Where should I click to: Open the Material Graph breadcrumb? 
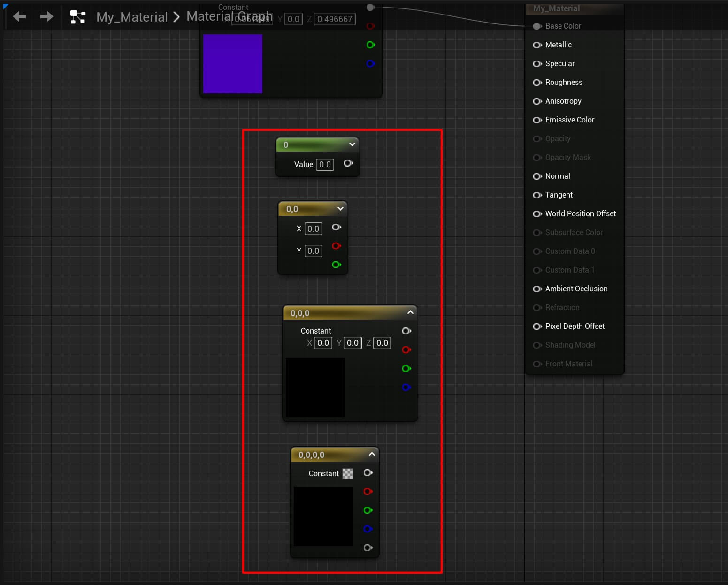(230, 16)
